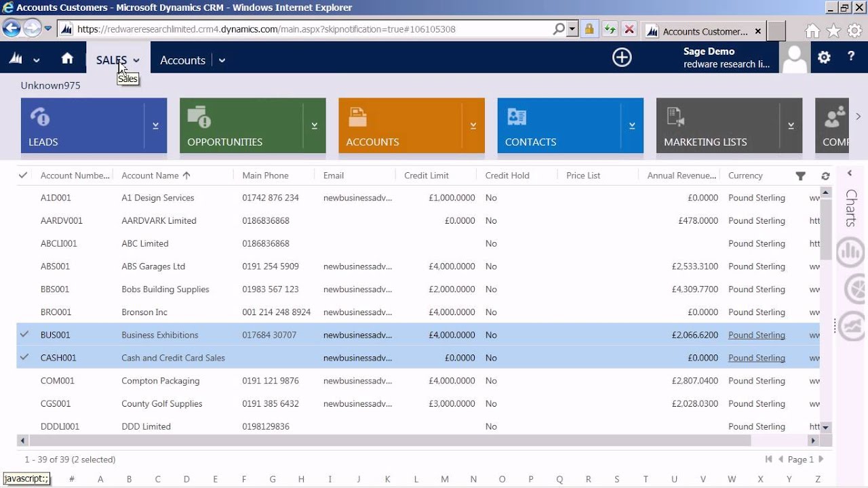Click the Quick Create plus icon
The image size is (868, 488).
coord(622,58)
